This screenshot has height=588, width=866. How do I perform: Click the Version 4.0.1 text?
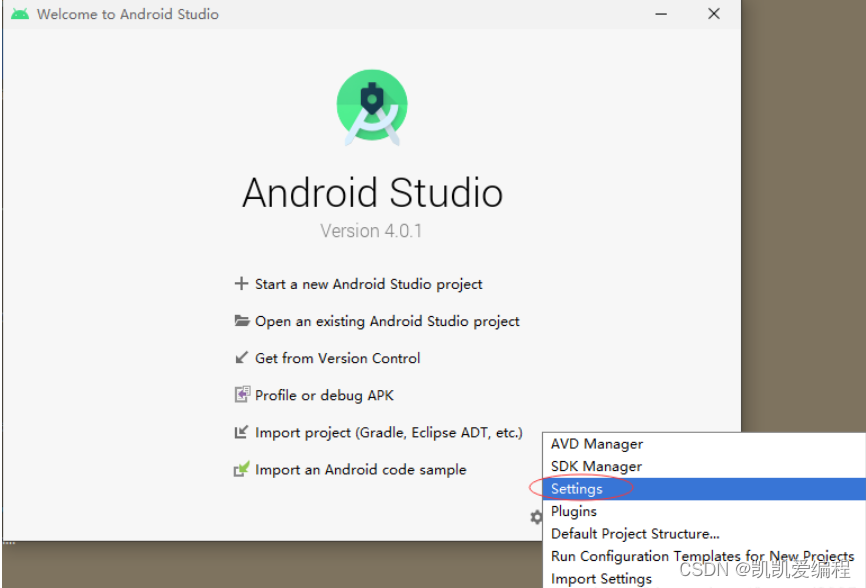click(x=371, y=231)
